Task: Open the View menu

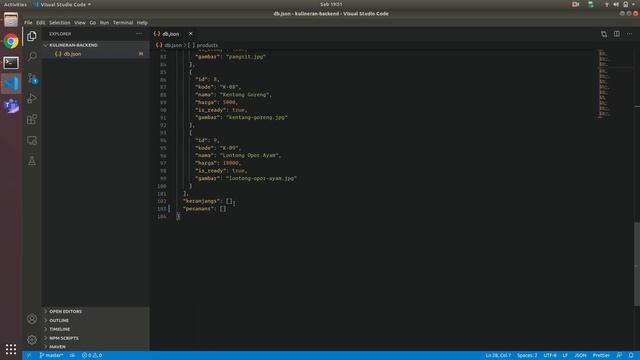Action: (x=80, y=22)
